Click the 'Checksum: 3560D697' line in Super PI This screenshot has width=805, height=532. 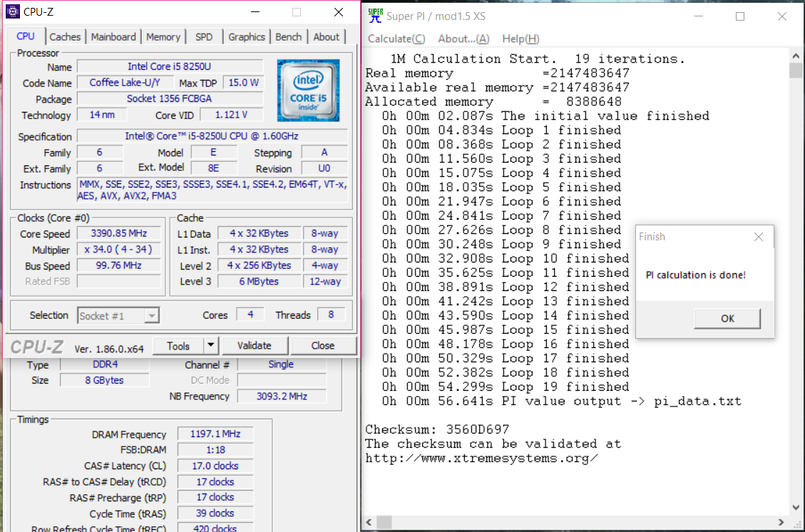point(437,429)
